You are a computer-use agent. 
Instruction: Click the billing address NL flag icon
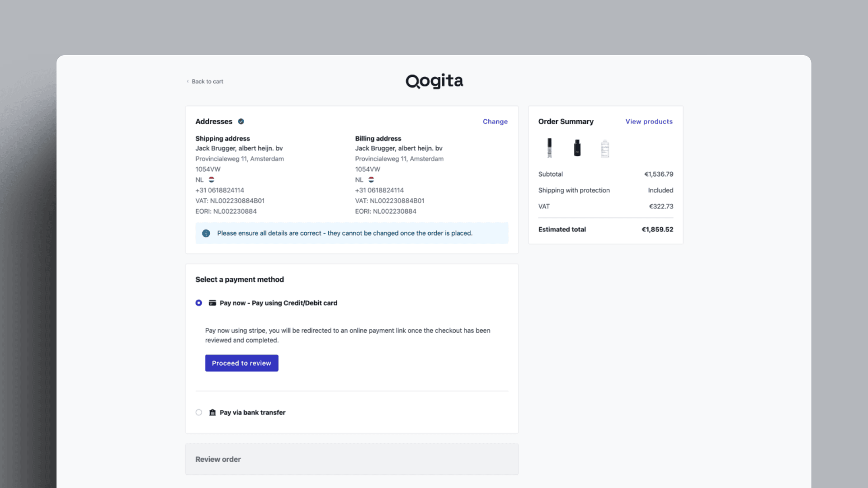pyautogui.click(x=371, y=180)
